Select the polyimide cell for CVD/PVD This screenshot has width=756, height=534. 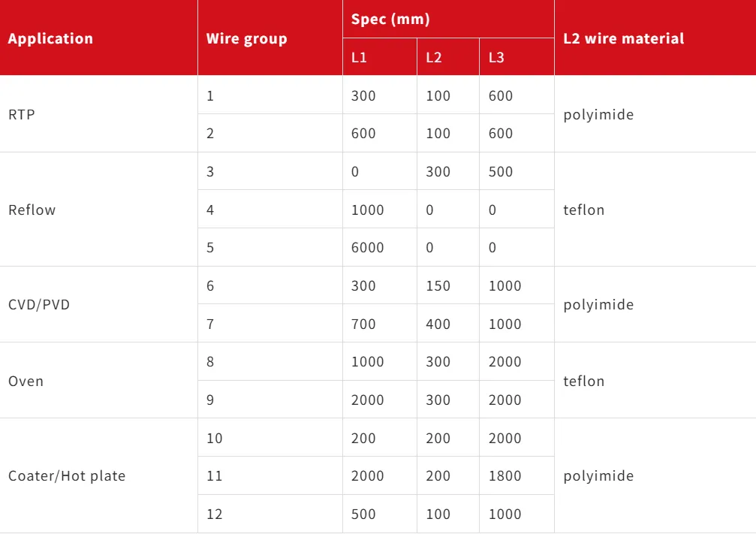[x=598, y=305]
